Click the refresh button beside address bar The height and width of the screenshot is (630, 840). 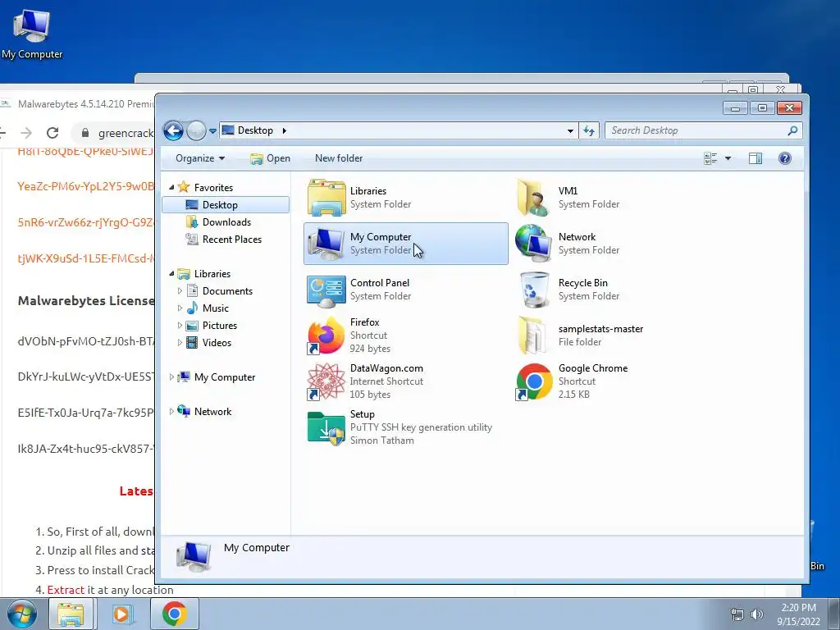[x=589, y=130]
